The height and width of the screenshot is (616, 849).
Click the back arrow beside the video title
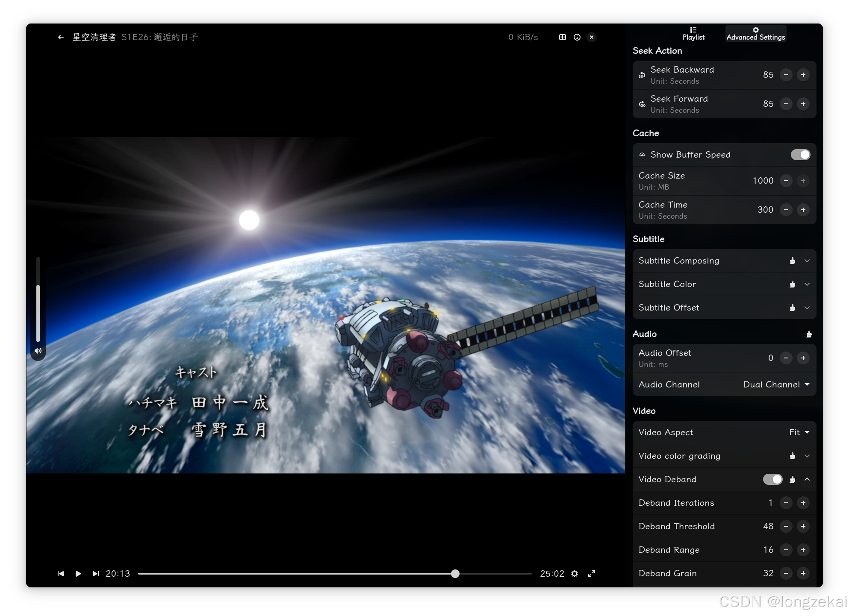pos(61,37)
